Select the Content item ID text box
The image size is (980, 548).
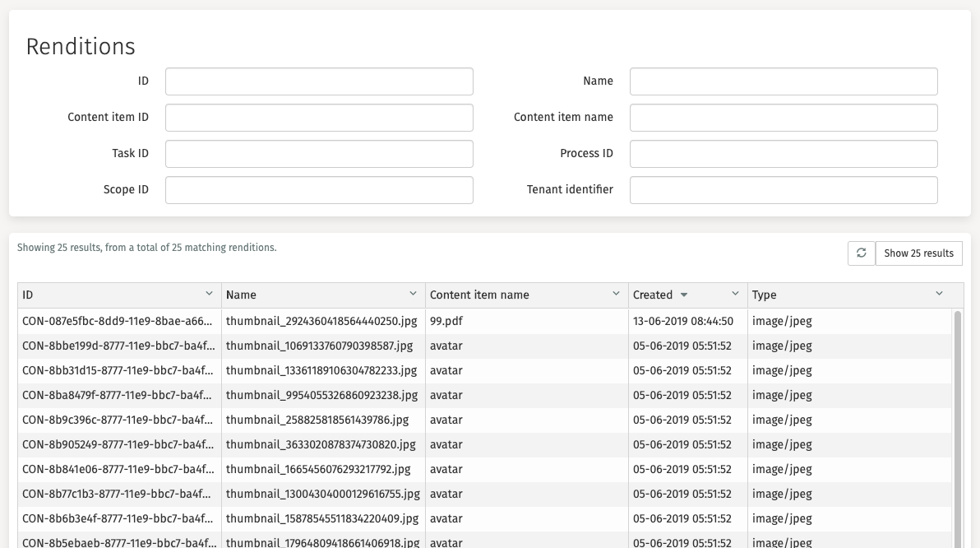tap(319, 118)
